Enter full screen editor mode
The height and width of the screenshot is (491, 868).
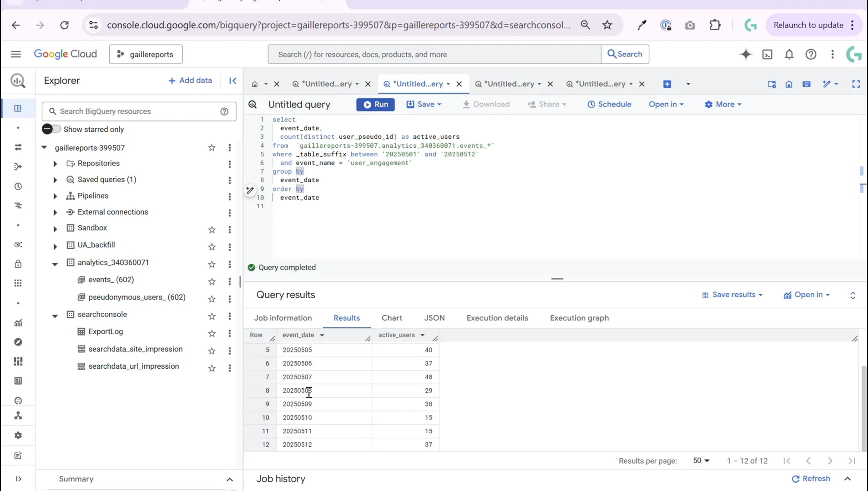[x=856, y=84]
